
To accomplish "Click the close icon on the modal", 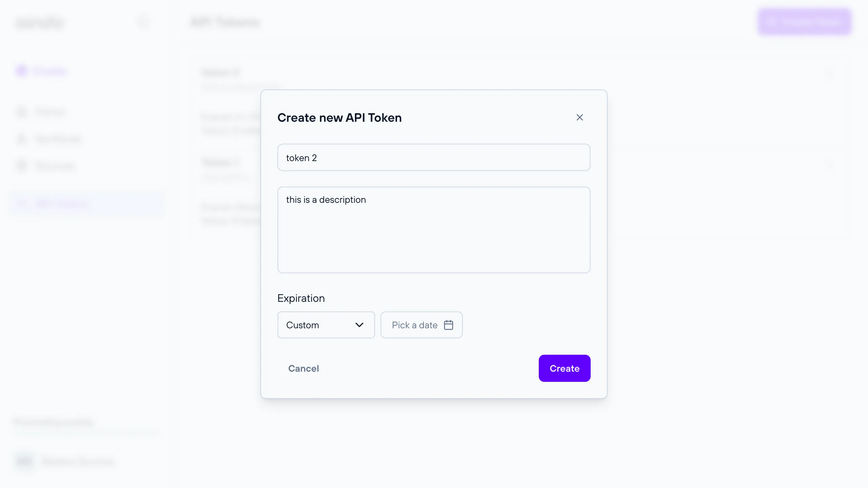I will point(579,118).
